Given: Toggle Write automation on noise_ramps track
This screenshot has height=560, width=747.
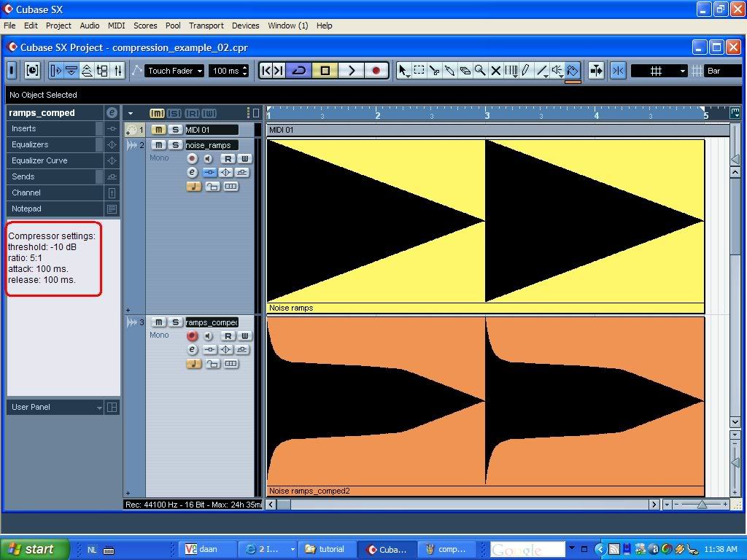Looking at the screenshot, I should point(244,158).
